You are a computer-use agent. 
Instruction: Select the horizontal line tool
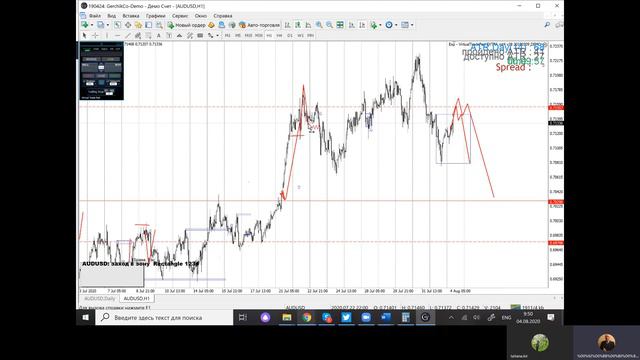click(118, 36)
